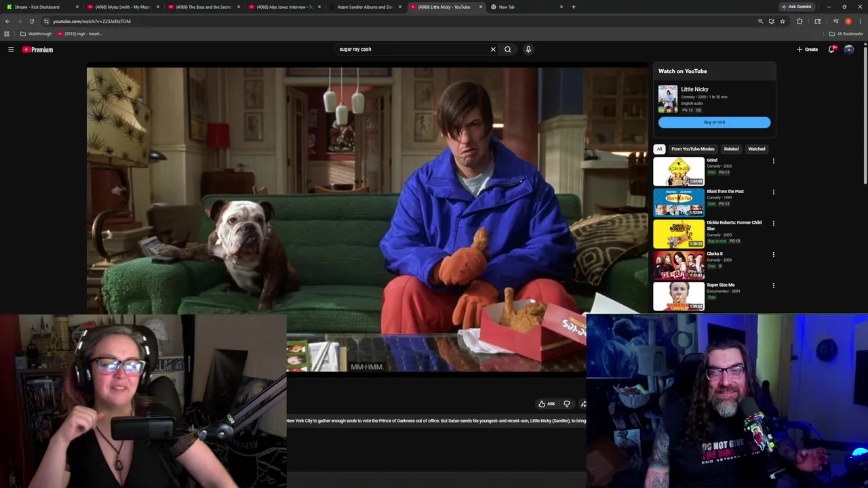Switch to Alex Jones Interview tab

coord(283,7)
